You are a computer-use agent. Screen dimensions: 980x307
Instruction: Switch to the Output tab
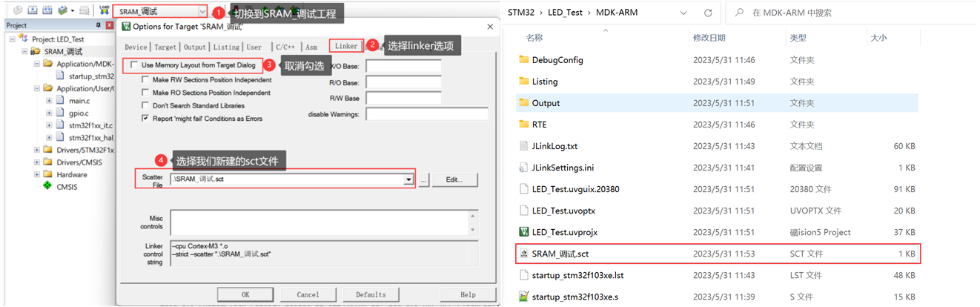[x=195, y=47]
